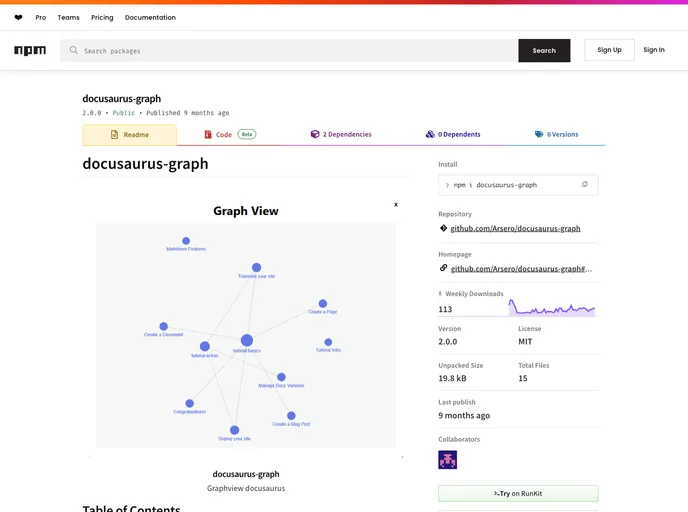Viewport: 688px width, 512px height.
Task: Click the Tutorial Intro graph node
Action: click(328, 342)
